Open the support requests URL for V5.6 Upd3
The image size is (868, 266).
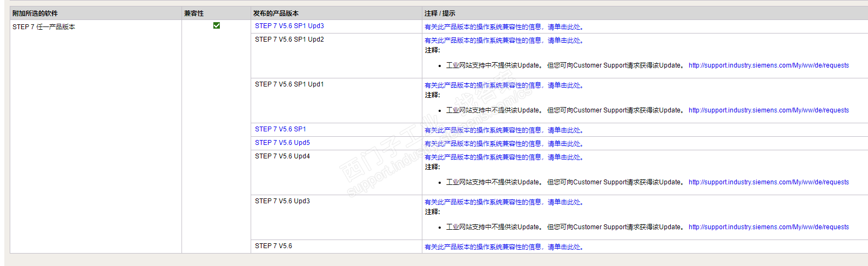click(x=769, y=227)
